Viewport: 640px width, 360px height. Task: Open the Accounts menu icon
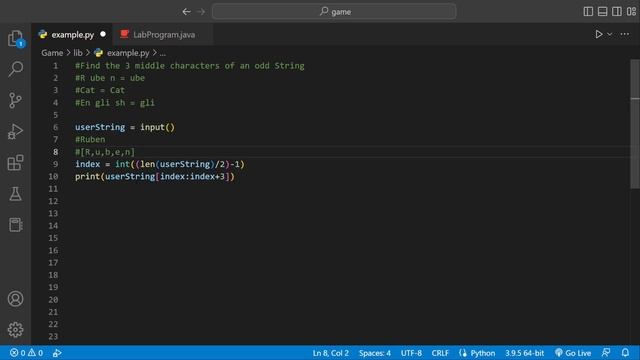click(x=16, y=299)
